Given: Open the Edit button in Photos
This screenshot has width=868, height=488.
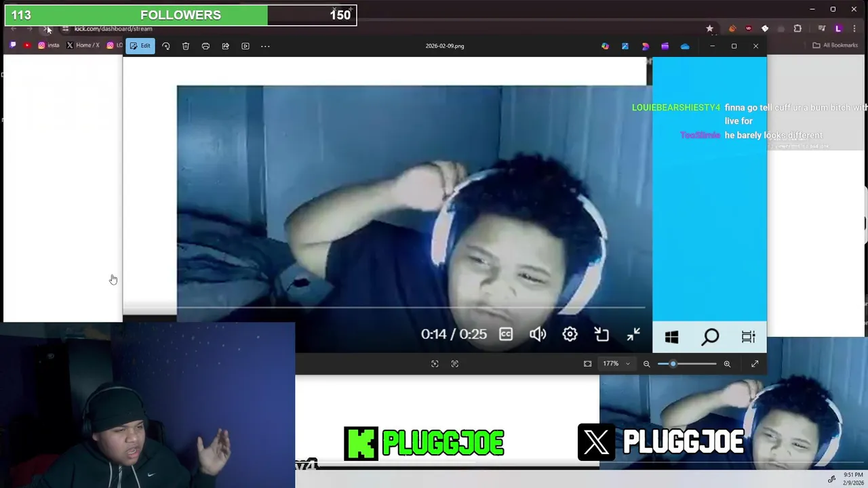Looking at the screenshot, I should coord(140,46).
